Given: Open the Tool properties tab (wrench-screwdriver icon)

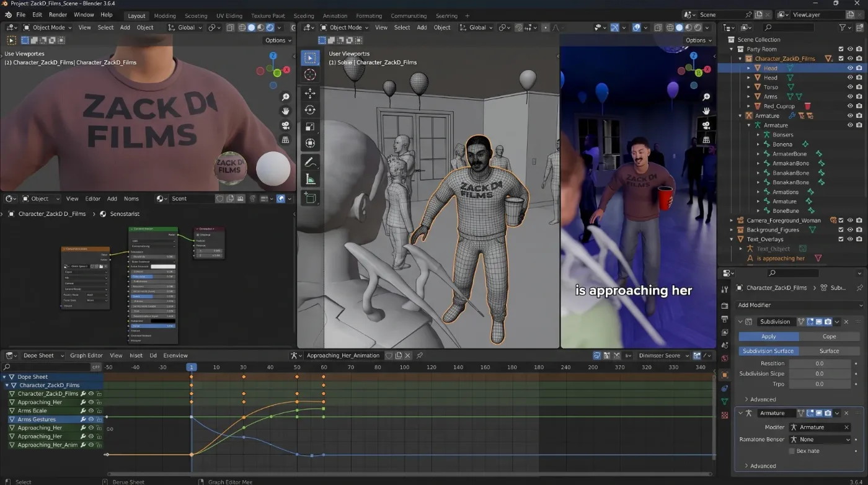Looking at the screenshot, I should click(724, 290).
